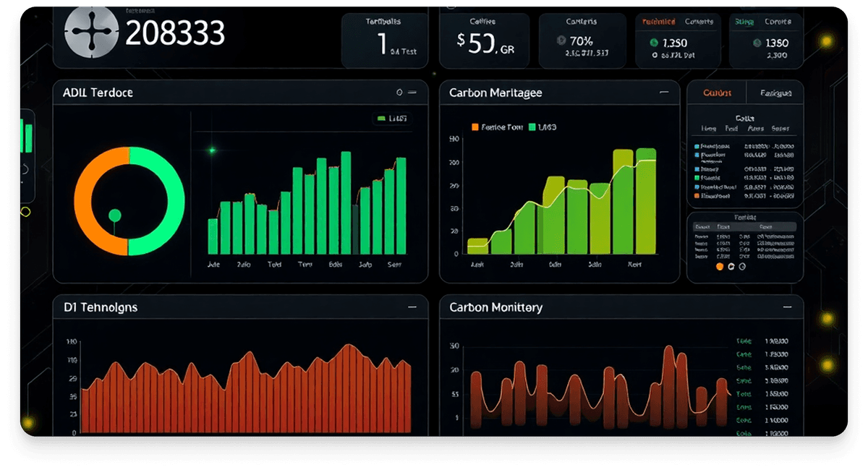The height and width of the screenshot is (470, 868).
Task: Click the round crosshair logo beside 208333
Action: 90,31
